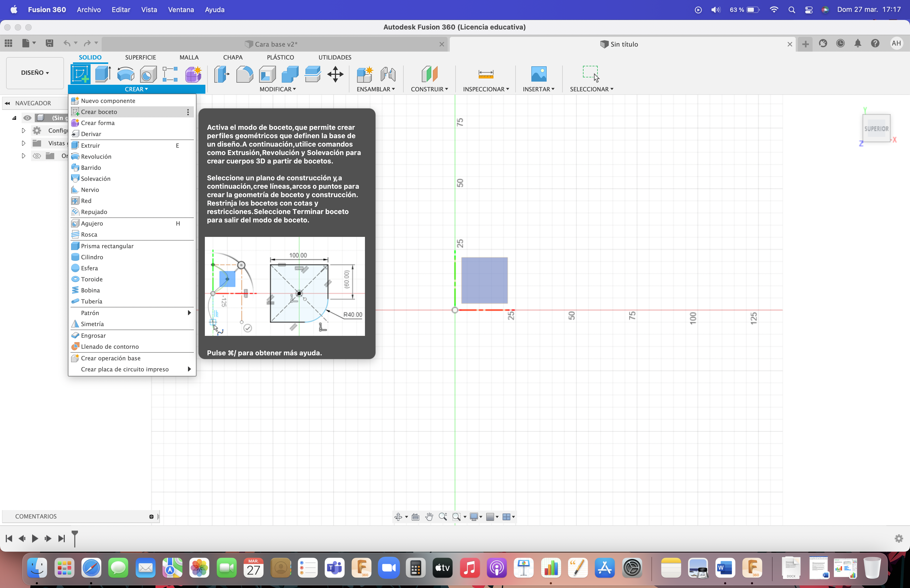Click the Revolve toolbar icon
Viewport: 910px width, 588px height.
click(x=126, y=74)
